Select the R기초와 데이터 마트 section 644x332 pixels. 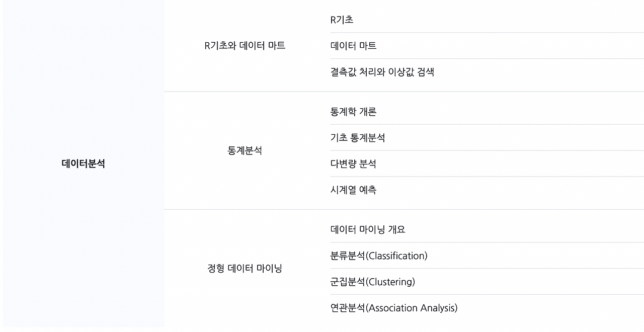(245, 46)
